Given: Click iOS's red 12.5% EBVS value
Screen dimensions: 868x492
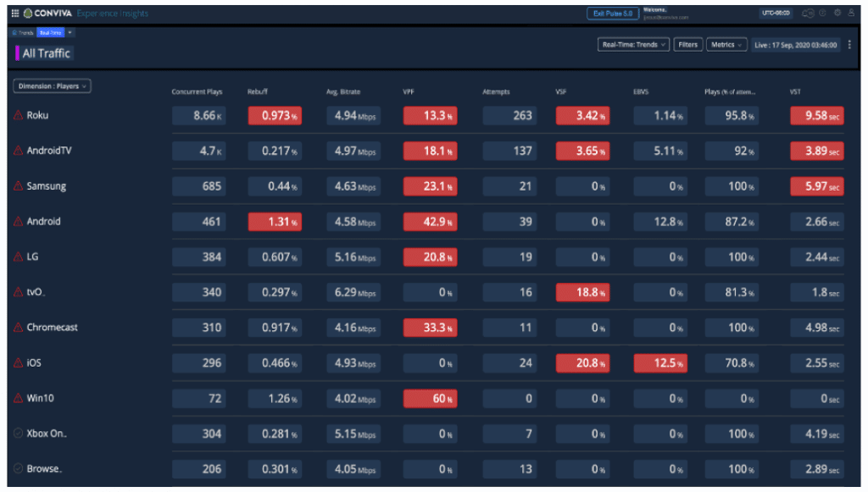Looking at the screenshot, I should tap(660, 363).
